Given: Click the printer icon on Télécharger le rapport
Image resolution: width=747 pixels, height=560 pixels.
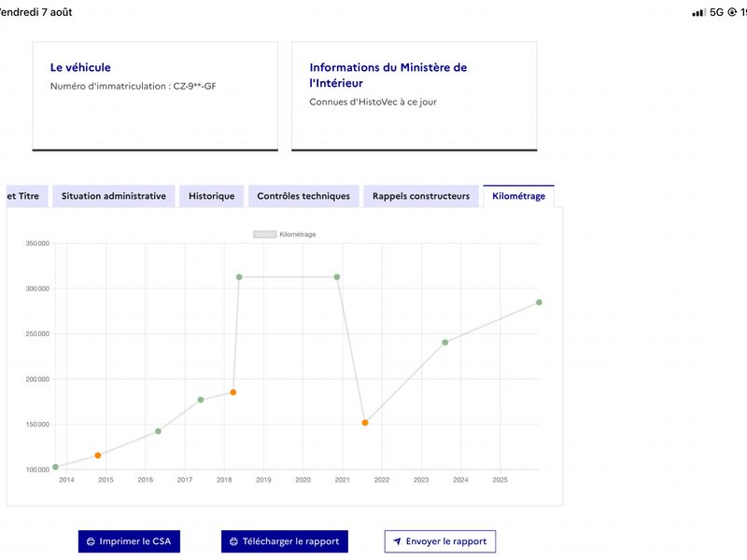Looking at the screenshot, I should pyautogui.click(x=233, y=541).
